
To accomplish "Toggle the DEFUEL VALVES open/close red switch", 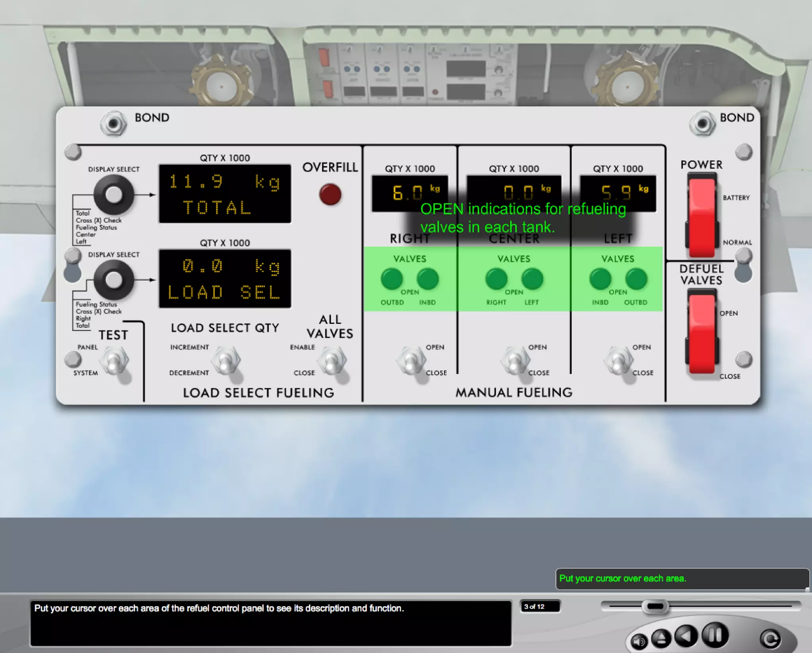I will click(702, 331).
